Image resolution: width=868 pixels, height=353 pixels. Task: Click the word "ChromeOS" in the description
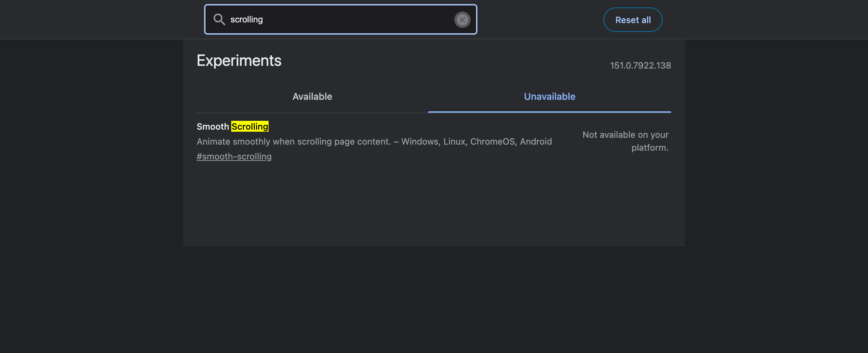click(492, 142)
